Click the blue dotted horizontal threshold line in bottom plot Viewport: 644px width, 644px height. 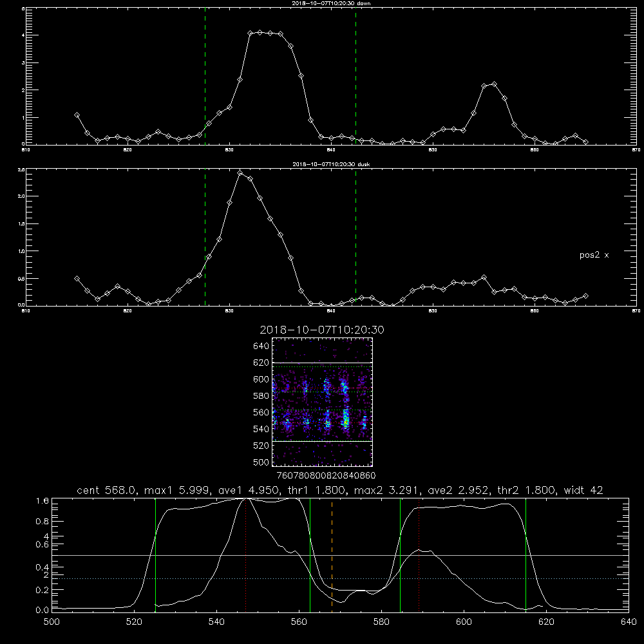point(340,578)
